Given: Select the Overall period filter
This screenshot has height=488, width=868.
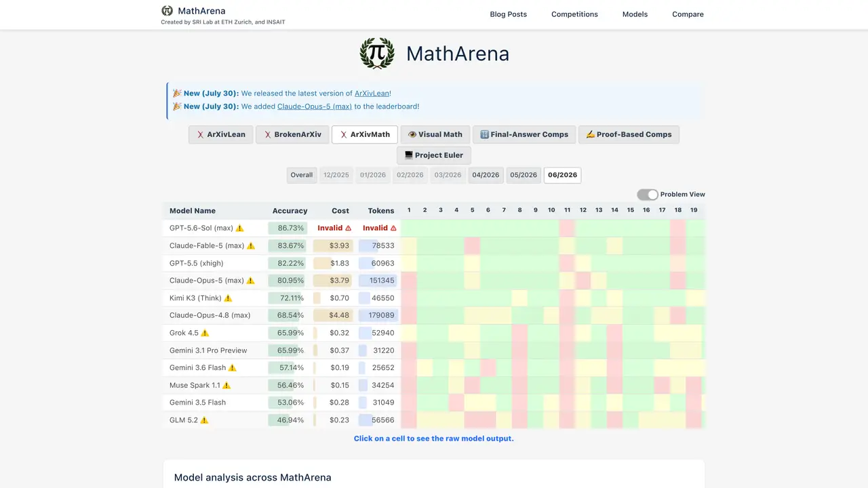Looking at the screenshot, I should pos(302,175).
